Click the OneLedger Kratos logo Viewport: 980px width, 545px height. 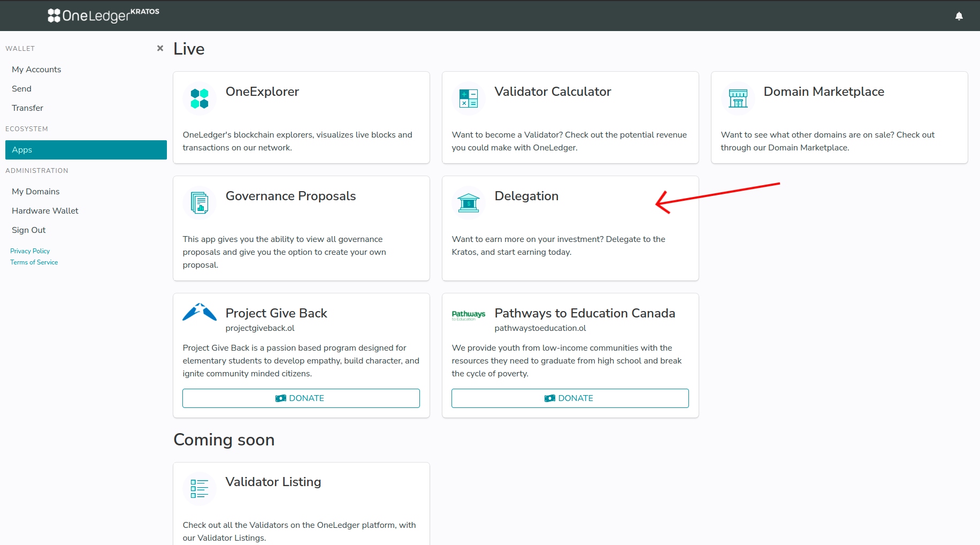tap(103, 16)
